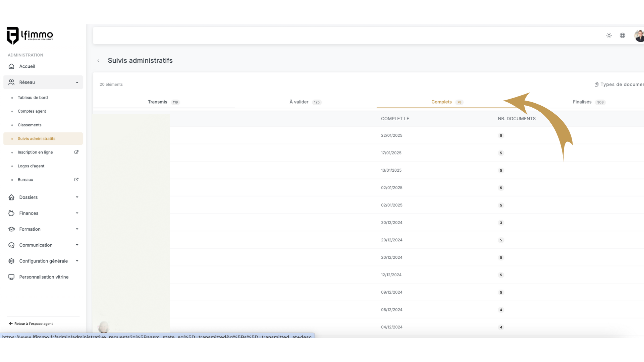This screenshot has height=362, width=644.
Task: Open the Bureaux external link icon
Action: coord(76,180)
